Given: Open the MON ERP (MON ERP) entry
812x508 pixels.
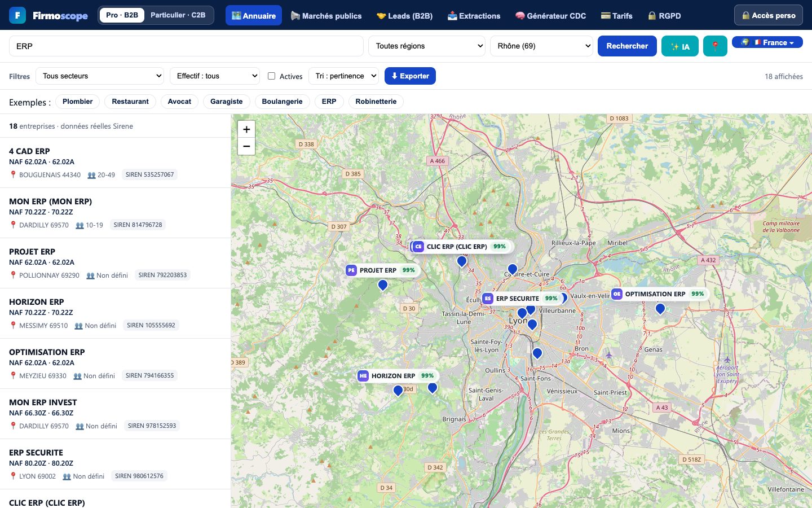Looking at the screenshot, I should pos(116,213).
